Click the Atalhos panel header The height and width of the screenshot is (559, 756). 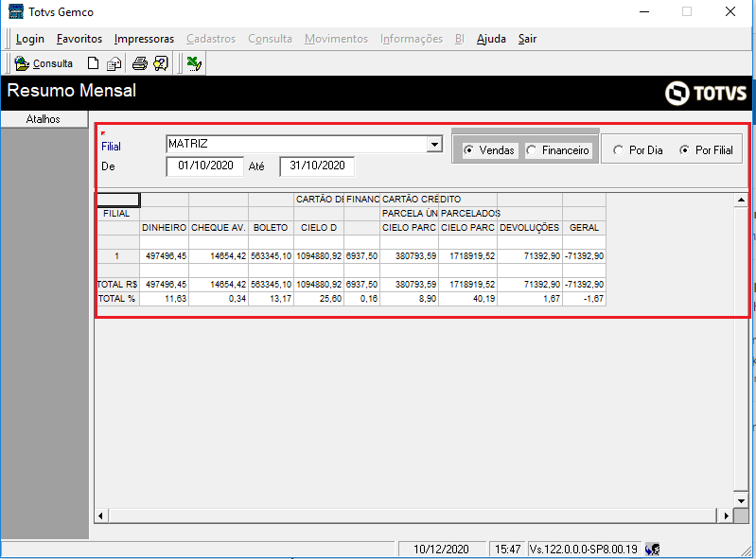pos(44,119)
